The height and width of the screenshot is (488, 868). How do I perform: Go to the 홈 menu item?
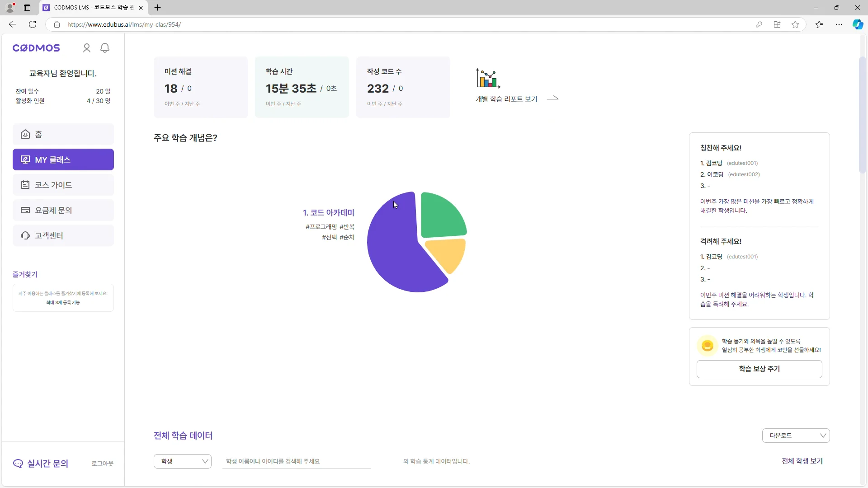point(63,134)
